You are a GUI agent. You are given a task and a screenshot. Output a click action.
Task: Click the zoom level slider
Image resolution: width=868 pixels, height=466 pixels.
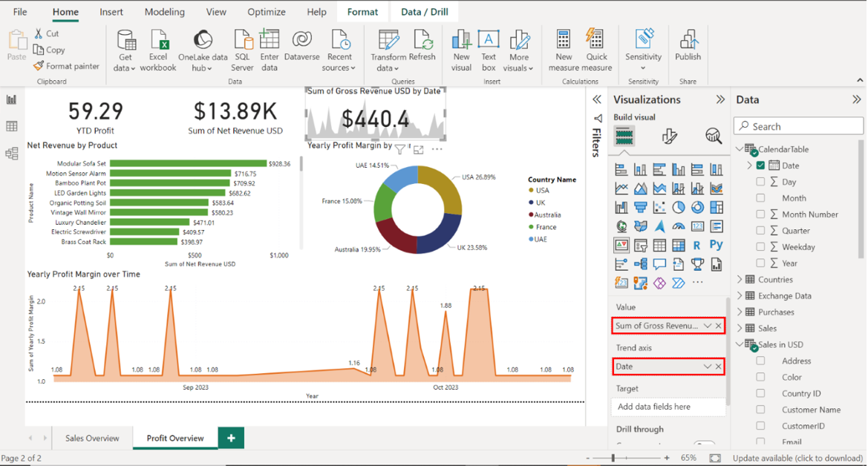613,458
